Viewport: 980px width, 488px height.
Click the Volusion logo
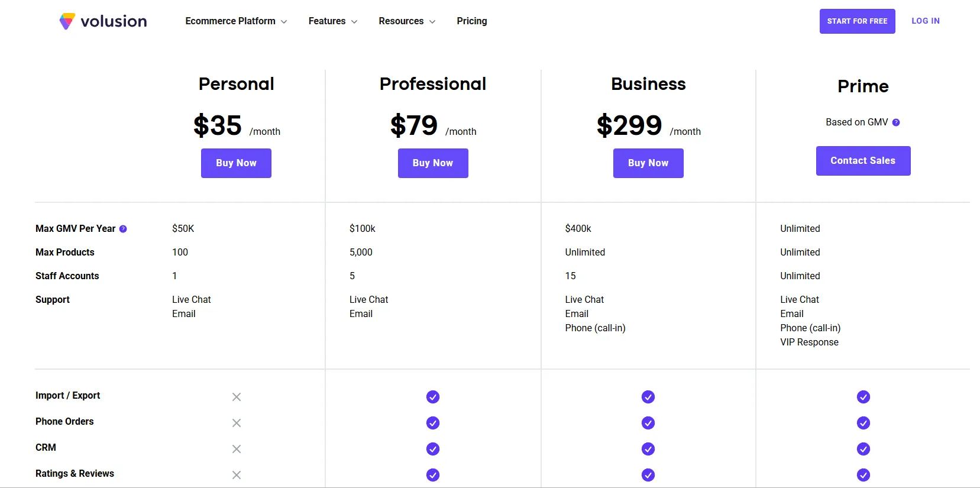click(103, 21)
